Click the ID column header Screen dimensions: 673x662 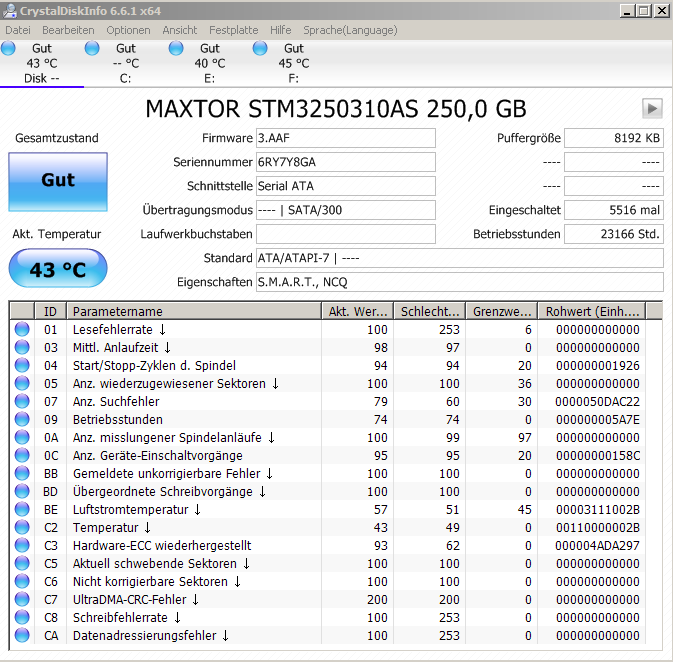(x=50, y=311)
